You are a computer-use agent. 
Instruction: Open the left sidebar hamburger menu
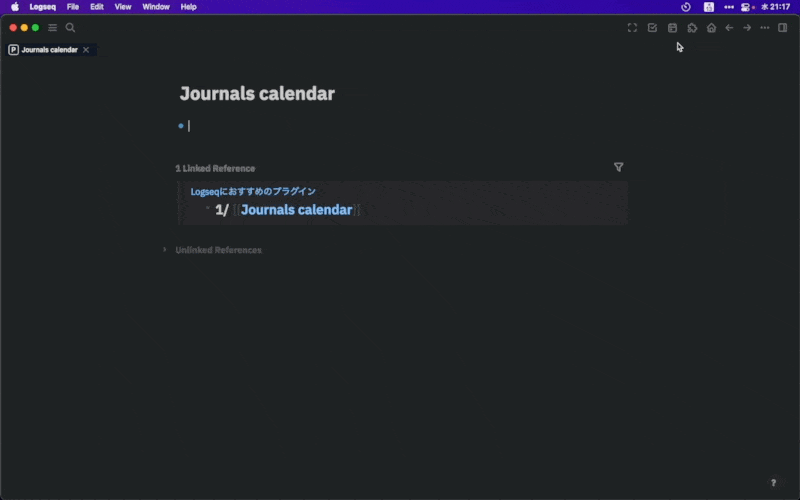(53, 28)
